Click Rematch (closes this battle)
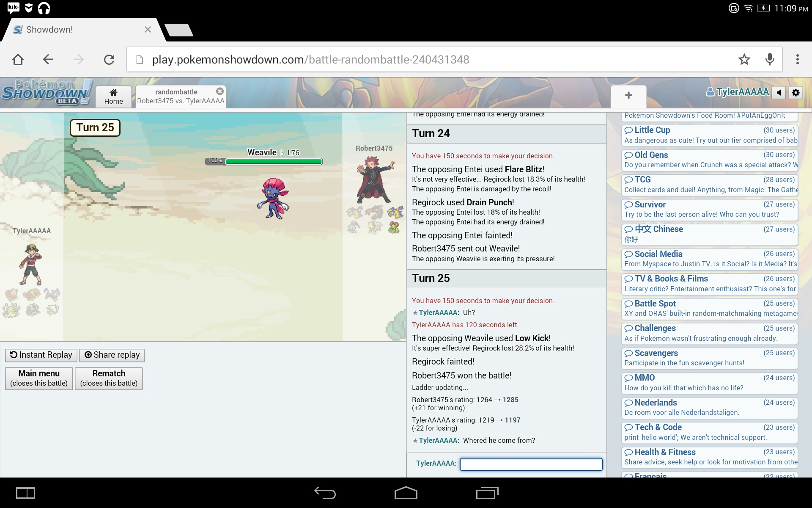This screenshot has height=508, width=812. 109,378
